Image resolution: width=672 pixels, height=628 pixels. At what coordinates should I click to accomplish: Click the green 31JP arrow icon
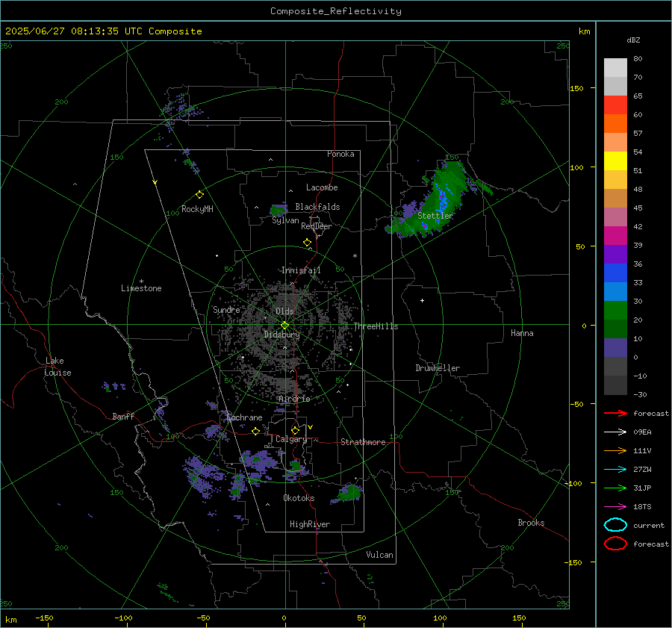pyautogui.click(x=615, y=488)
